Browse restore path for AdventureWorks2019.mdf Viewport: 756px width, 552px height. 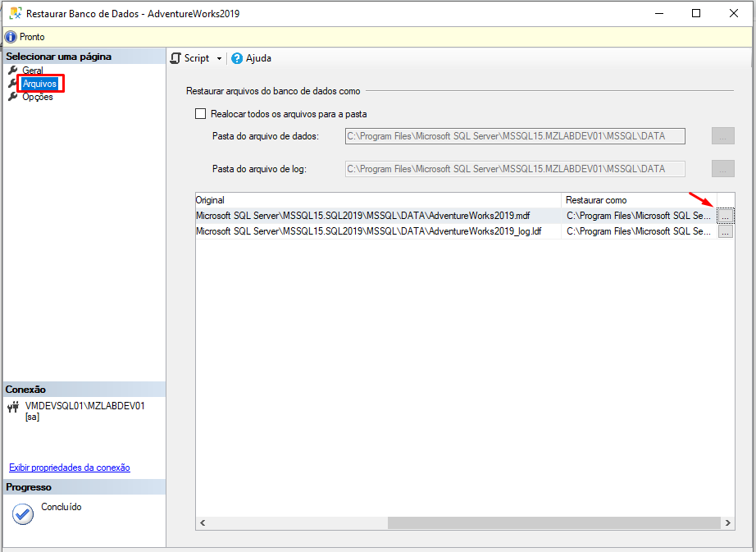coord(725,216)
